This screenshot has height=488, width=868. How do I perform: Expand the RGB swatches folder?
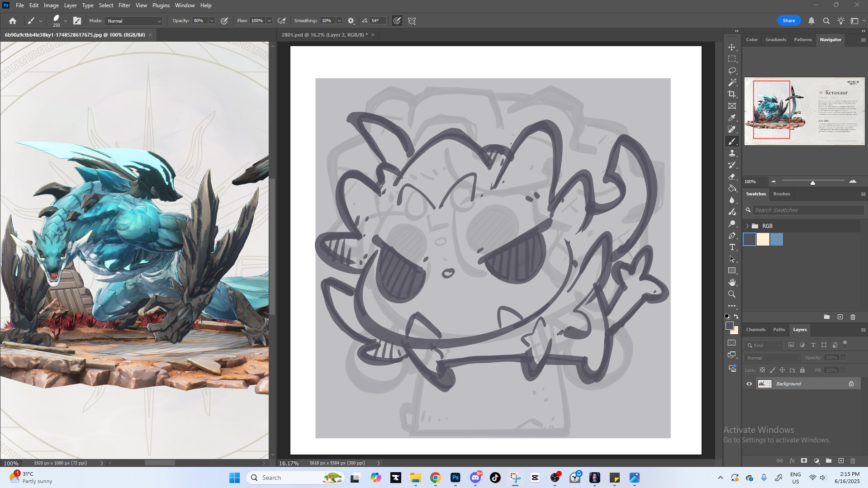tap(747, 226)
